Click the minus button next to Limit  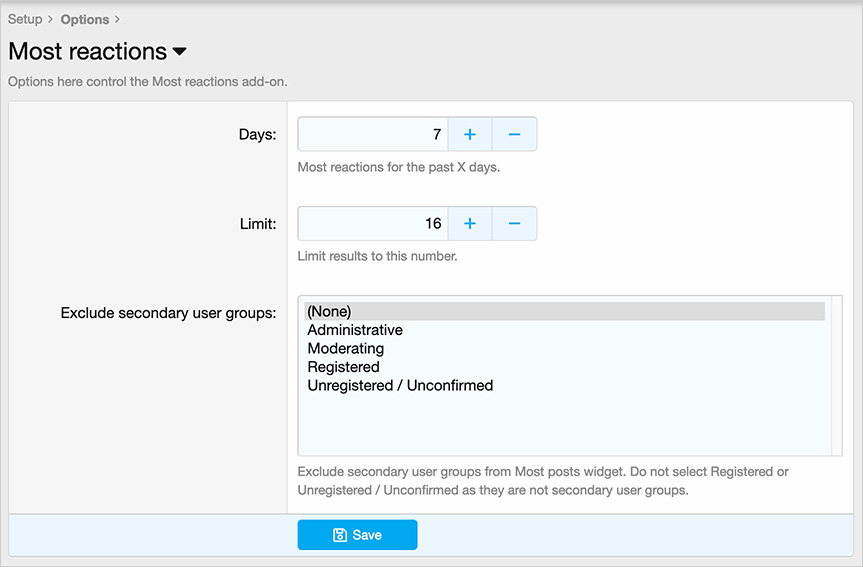coord(514,223)
